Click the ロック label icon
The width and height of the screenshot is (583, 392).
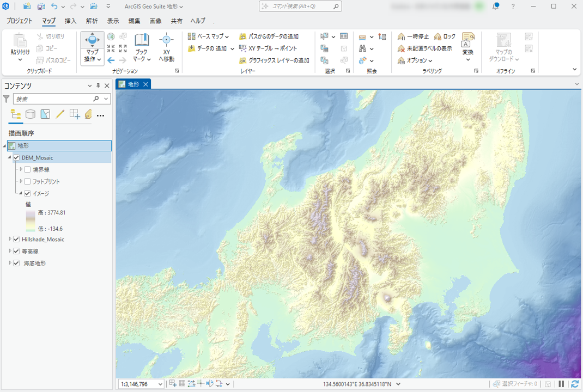click(438, 36)
